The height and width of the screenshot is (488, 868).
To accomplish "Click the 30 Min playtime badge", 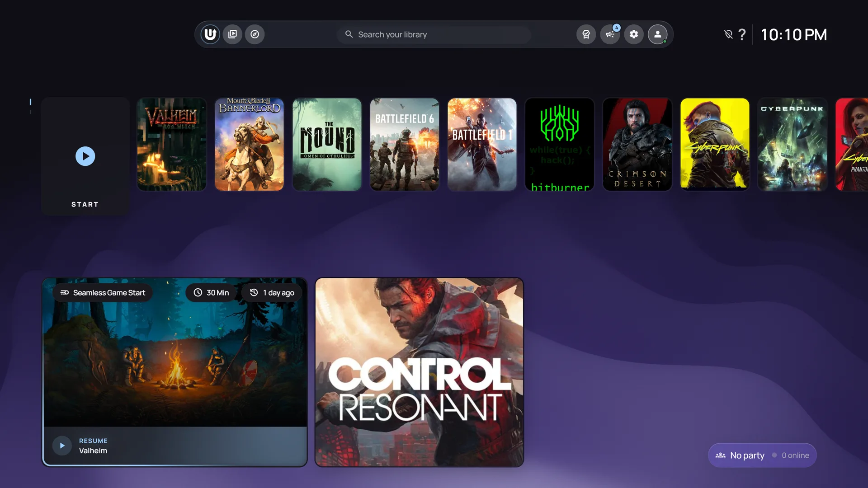I will (x=211, y=293).
